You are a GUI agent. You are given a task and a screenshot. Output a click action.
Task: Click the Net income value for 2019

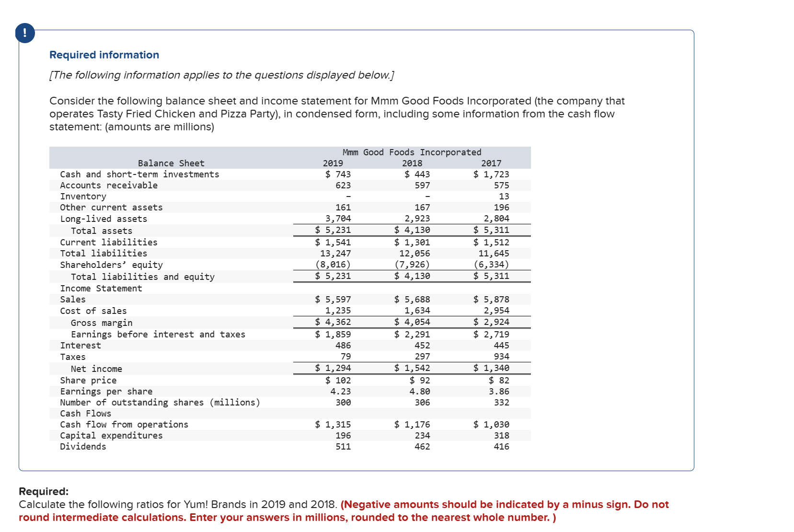[334, 368]
